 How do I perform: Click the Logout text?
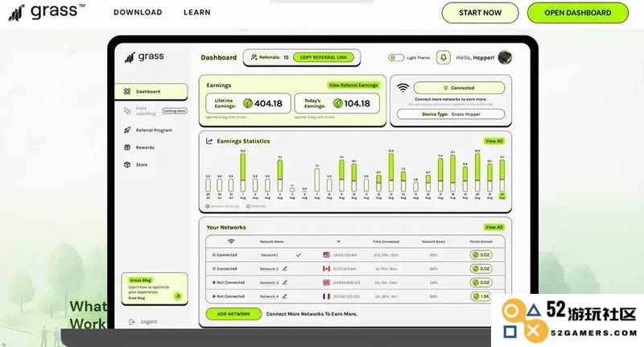149,321
